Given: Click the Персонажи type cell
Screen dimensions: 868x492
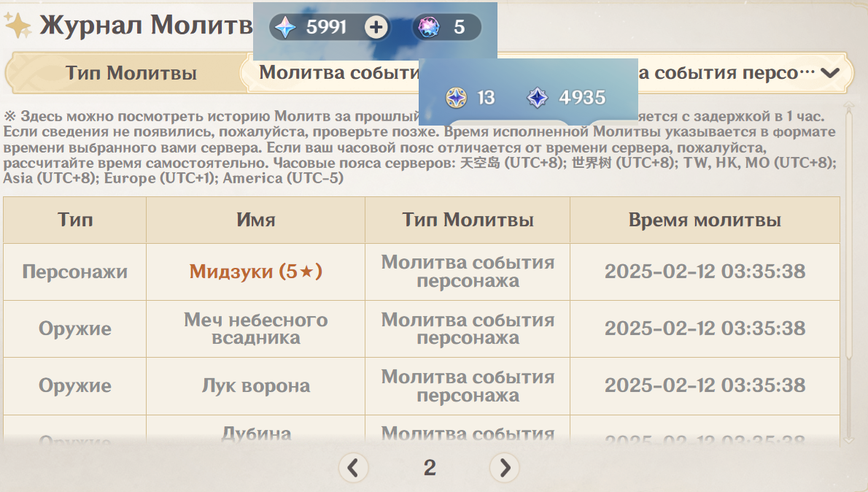Looking at the screenshot, I should (x=74, y=272).
